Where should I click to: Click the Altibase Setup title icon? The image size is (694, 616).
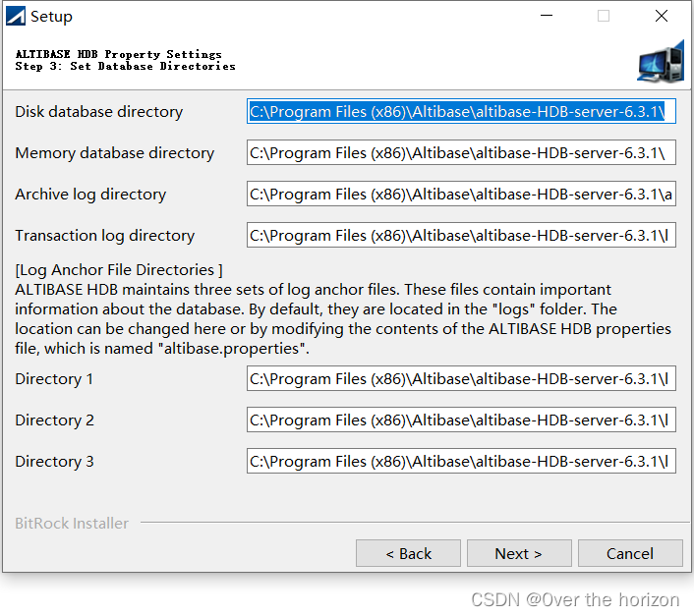[16, 16]
